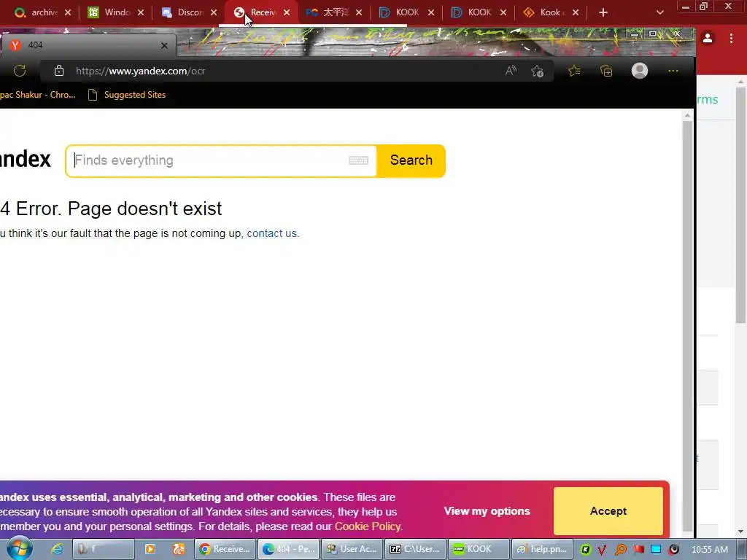The width and height of the screenshot is (747, 560).
Task: Click the round speaker tray icon
Action: [x=673, y=550]
